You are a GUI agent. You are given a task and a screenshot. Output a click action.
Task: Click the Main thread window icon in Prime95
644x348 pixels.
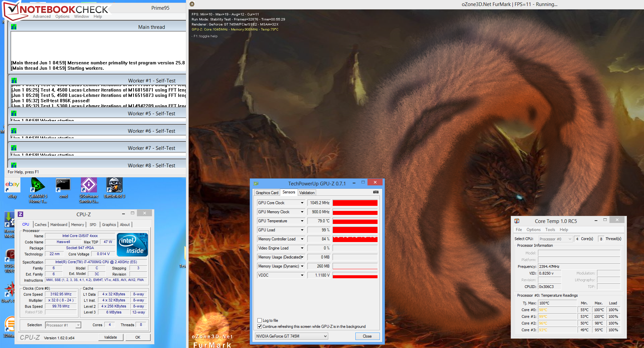(x=14, y=27)
